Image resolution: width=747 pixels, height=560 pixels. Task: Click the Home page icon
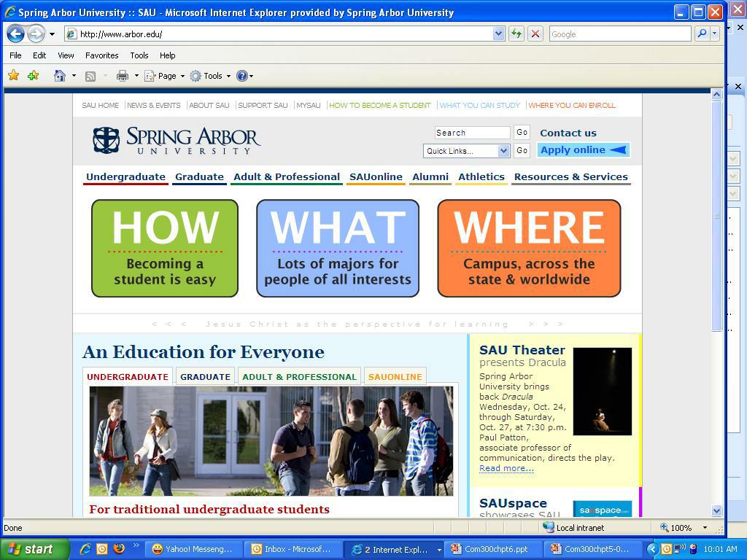coord(60,76)
